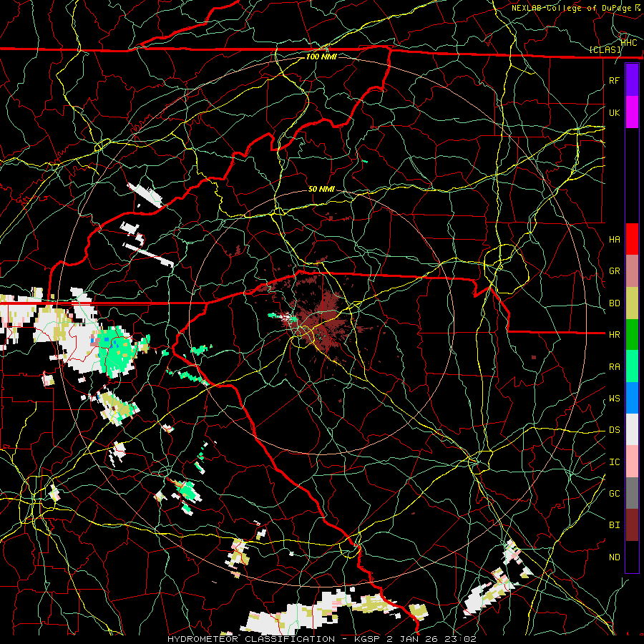Click the [CLAS] units label
644x644 pixels.
coord(605,49)
